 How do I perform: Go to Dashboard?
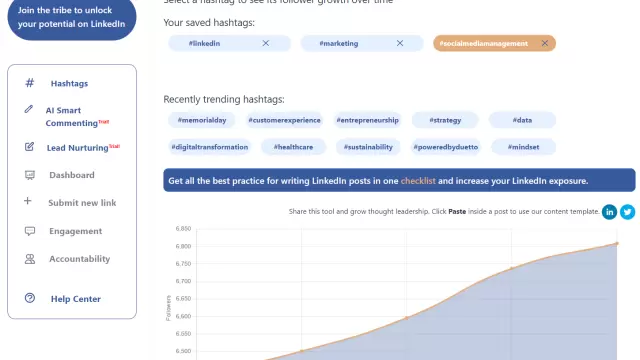click(x=72, y=175)
